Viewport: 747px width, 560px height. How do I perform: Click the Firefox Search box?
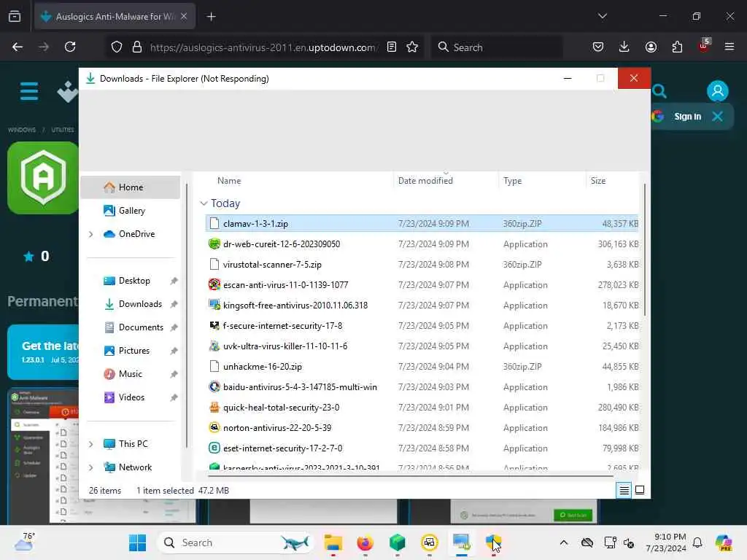point(498,47)
